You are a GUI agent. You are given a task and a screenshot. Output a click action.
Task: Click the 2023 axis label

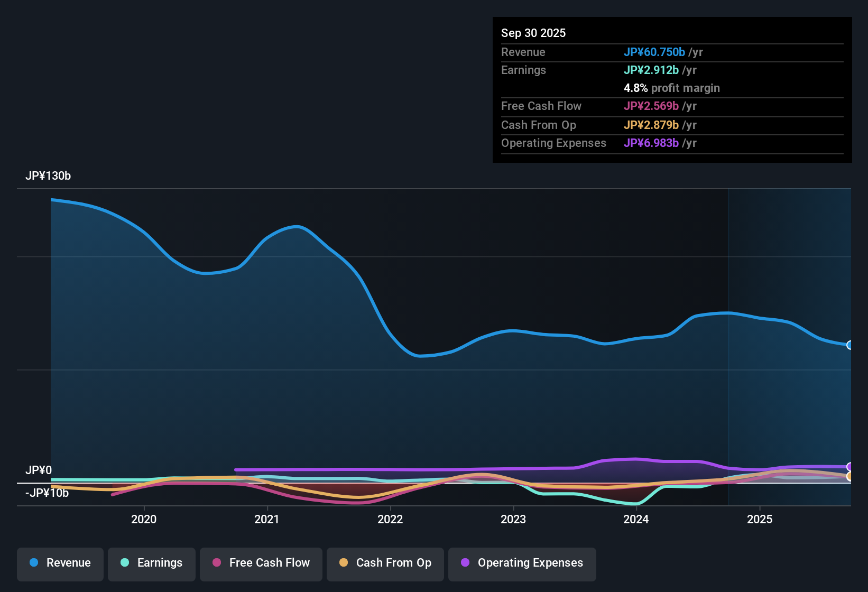point(513,520)
